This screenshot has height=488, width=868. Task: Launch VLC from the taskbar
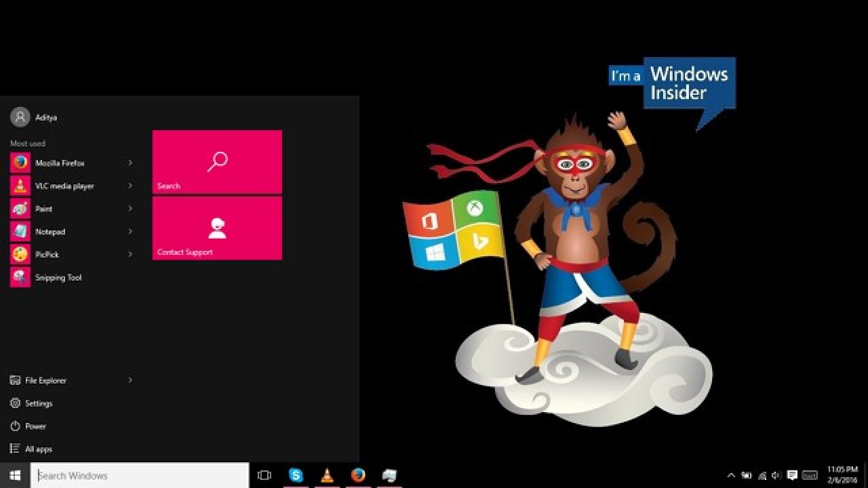pos(327,475)
